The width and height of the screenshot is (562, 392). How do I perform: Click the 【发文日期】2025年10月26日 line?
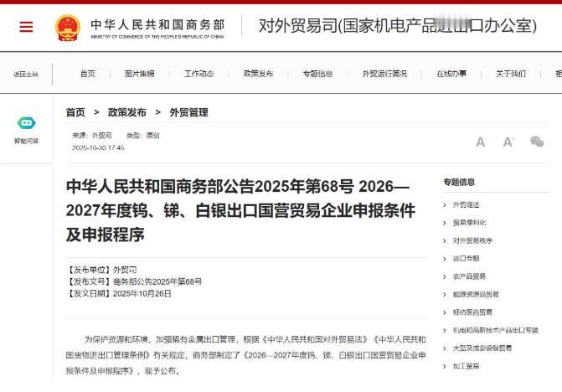pos(119,293)
